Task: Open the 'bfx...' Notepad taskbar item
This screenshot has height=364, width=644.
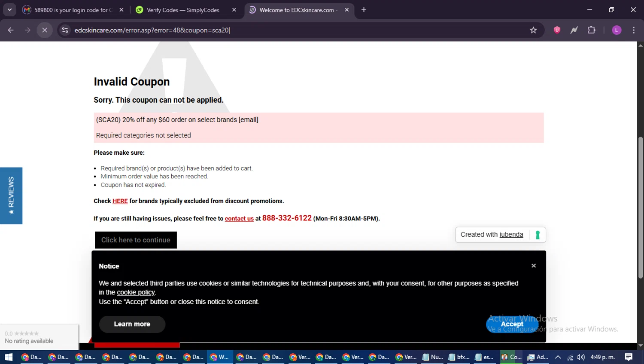Action: [x=459, y=357]
